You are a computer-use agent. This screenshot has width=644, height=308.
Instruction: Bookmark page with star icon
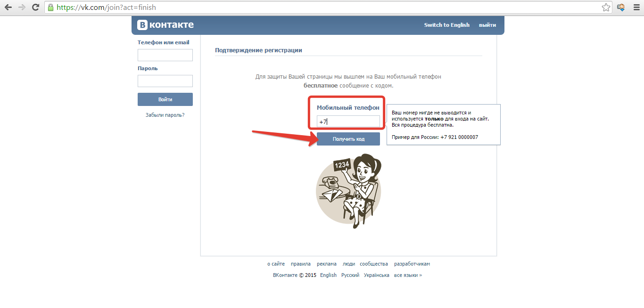[x=606, y=7]
